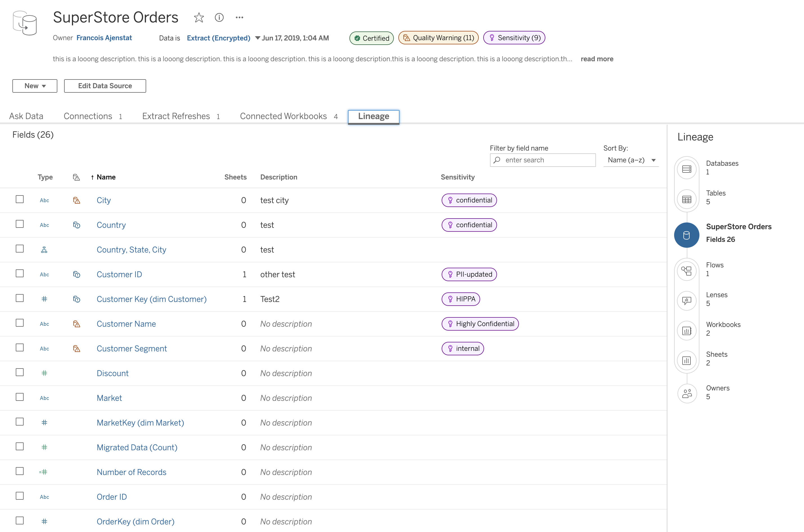The image size is (804, 532).
Task: Click the stale data icon on the Country row
Action: (x=77, y=225)
